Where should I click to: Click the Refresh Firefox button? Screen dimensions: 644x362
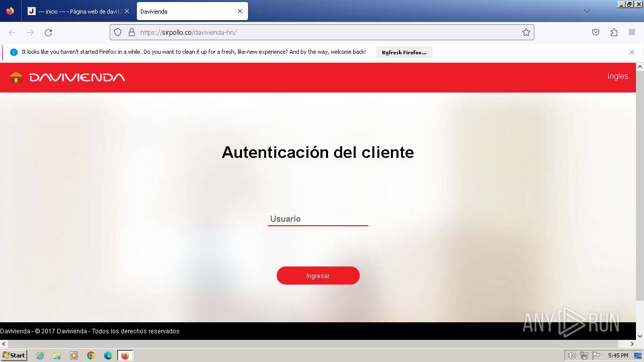pyautogui.click(x=404, y=52)
